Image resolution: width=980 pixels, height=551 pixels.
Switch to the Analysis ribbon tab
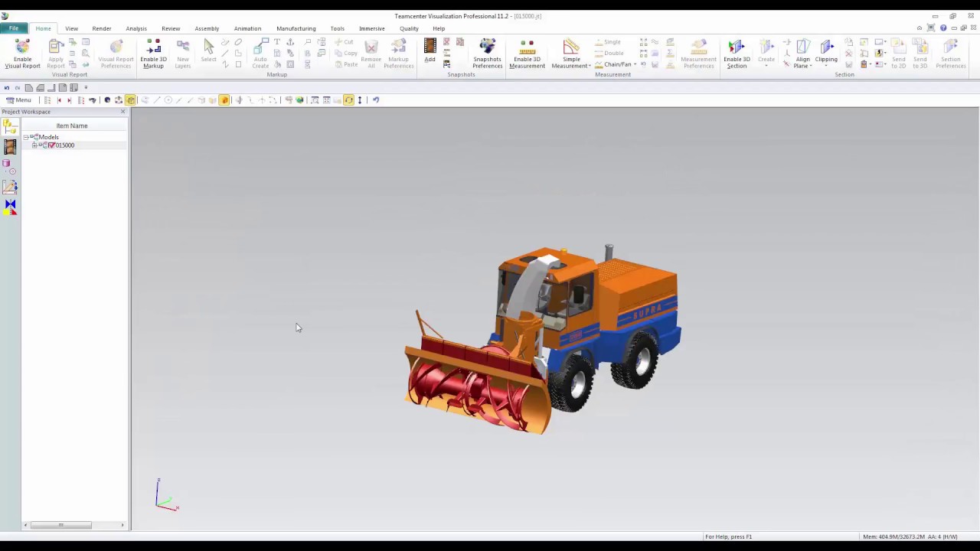[x=136, y=28]
